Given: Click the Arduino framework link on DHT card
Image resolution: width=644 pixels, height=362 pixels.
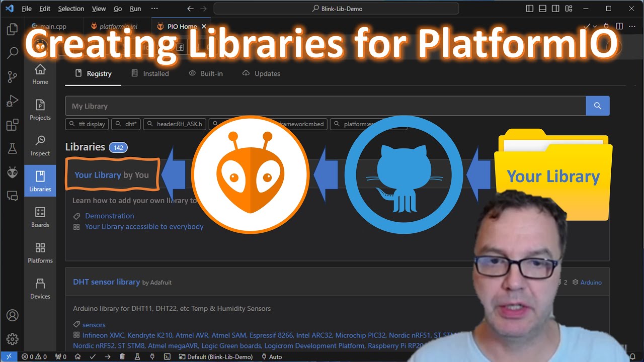Looking at the screenshot, I should tap(591, 282).
